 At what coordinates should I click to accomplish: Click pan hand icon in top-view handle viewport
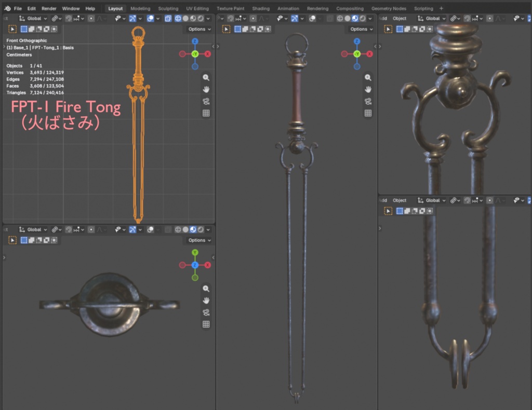coord(206,300)
